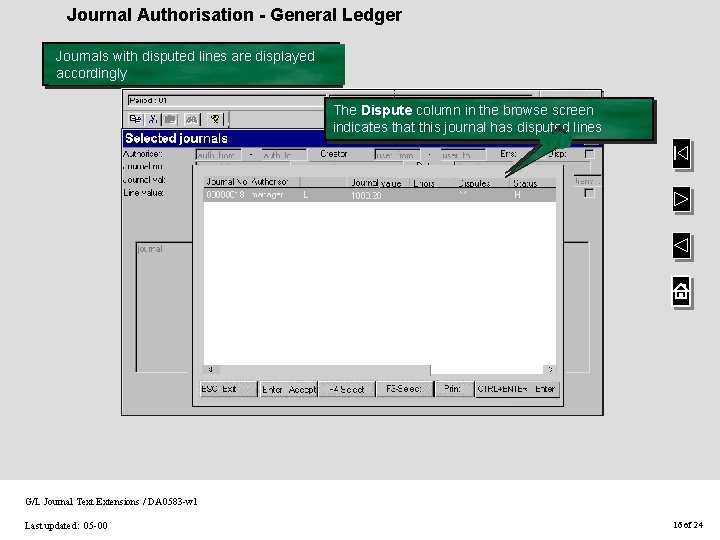This screenshot has height=540, width=720.
Task: Open the binoculars find toolbar icon
Action: [x=191, y=119]
